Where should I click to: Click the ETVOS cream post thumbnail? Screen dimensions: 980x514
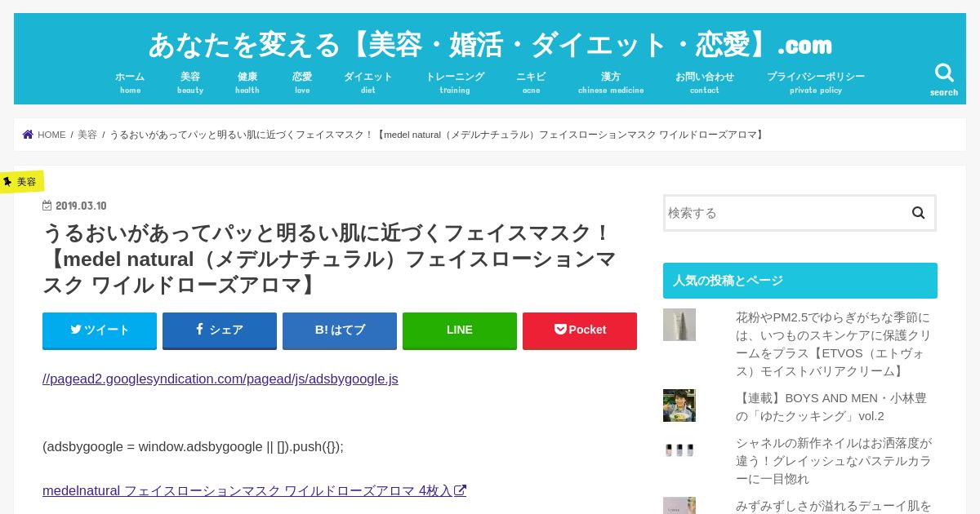pos(679,325)
